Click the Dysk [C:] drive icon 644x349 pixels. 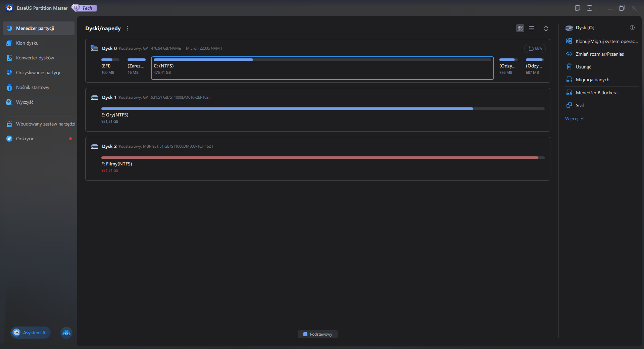point(569,28)
